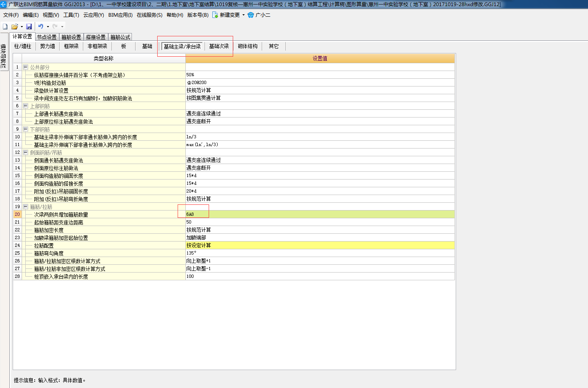This screenshot has height=388, width=588.
Task: Click the Undo arrow icon
Action: click(41, 26)
